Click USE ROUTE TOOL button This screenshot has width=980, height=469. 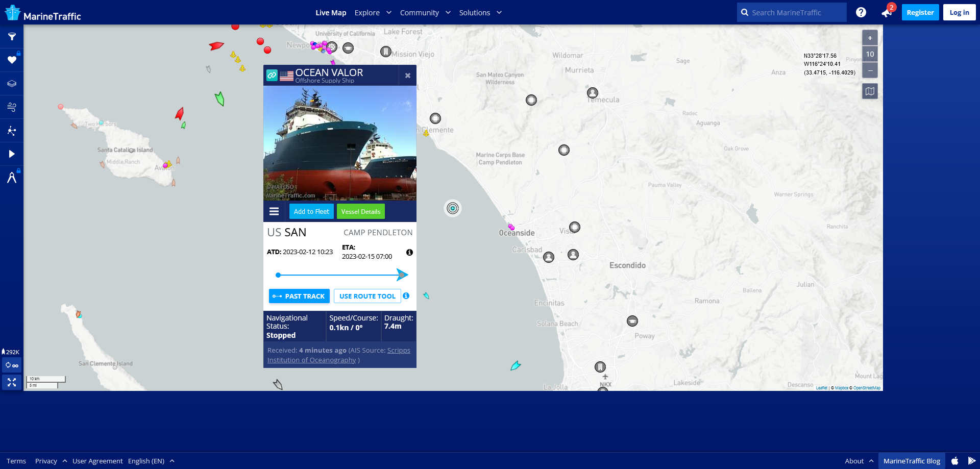click(367, 296)
